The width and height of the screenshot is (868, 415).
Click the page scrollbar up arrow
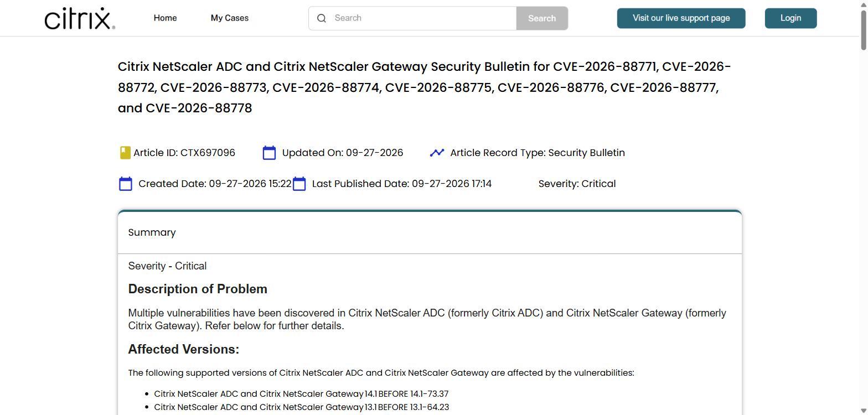point(864,4)
